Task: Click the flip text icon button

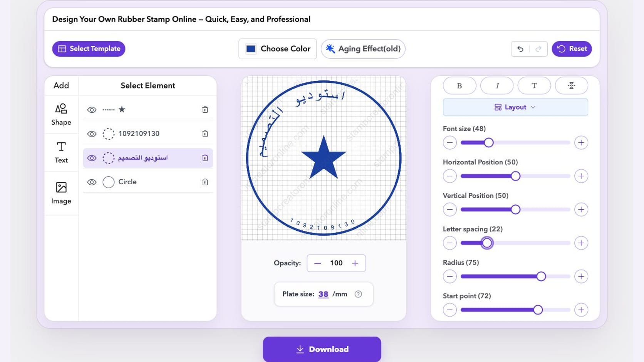Action: coord(572,85)
